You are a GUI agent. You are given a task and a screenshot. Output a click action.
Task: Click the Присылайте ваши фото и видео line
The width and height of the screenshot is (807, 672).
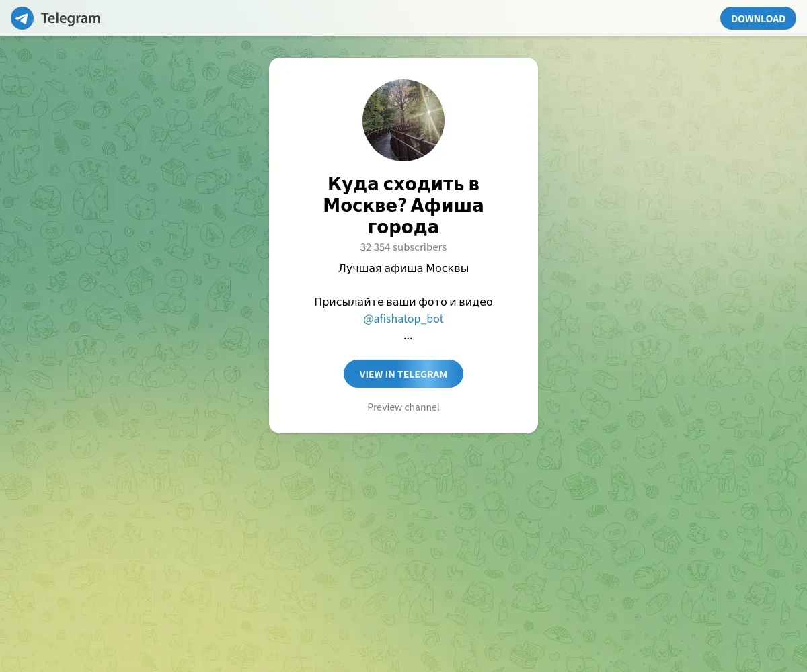coord(403,302)
